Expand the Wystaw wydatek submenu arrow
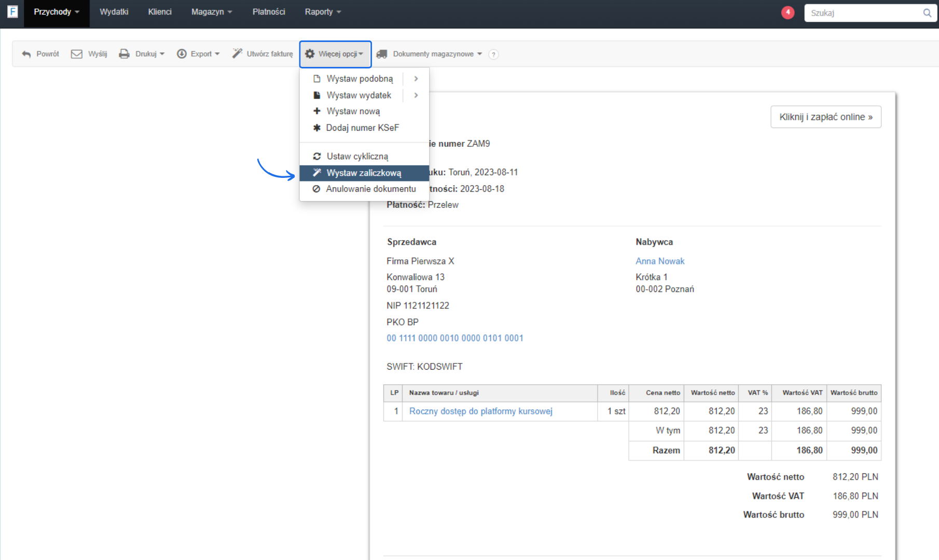The height and width of the screenshot is (560, 939). 416,95
